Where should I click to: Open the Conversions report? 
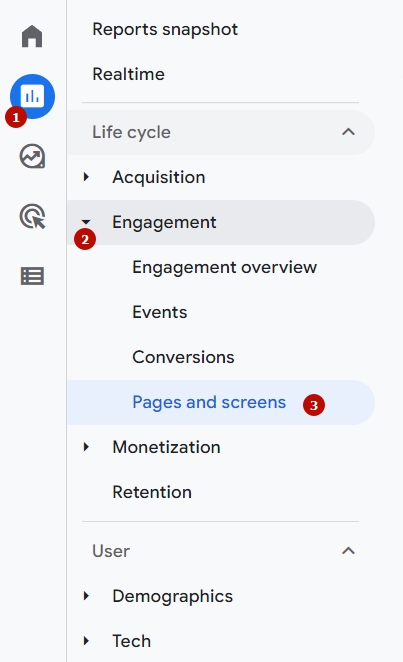coord(183,357)
